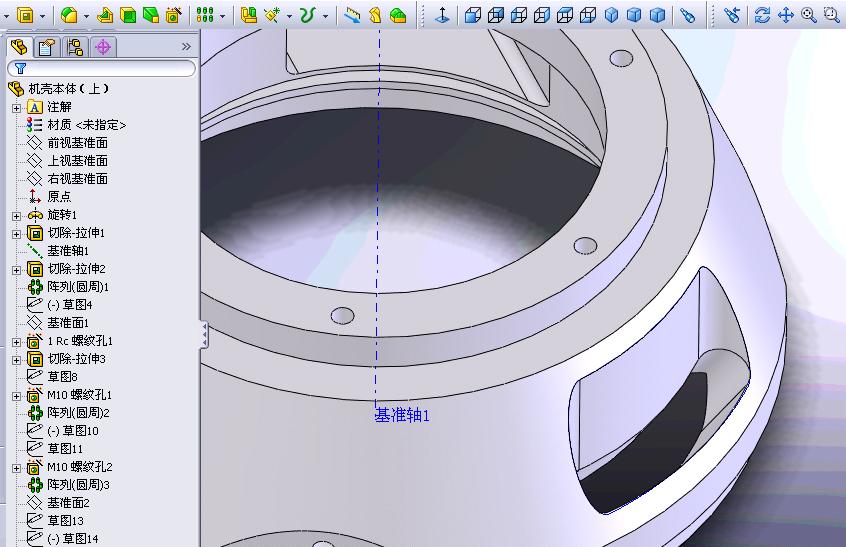
Task: Select 阵列(圆周)2 pattern feature
Action: (x=78, y=413)
